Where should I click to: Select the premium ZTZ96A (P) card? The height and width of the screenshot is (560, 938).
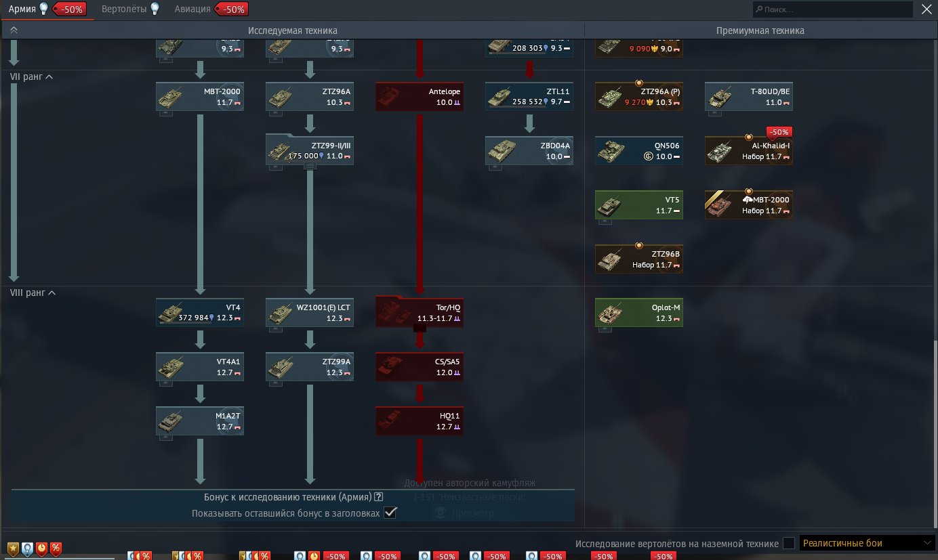click(x=639, y=97)
